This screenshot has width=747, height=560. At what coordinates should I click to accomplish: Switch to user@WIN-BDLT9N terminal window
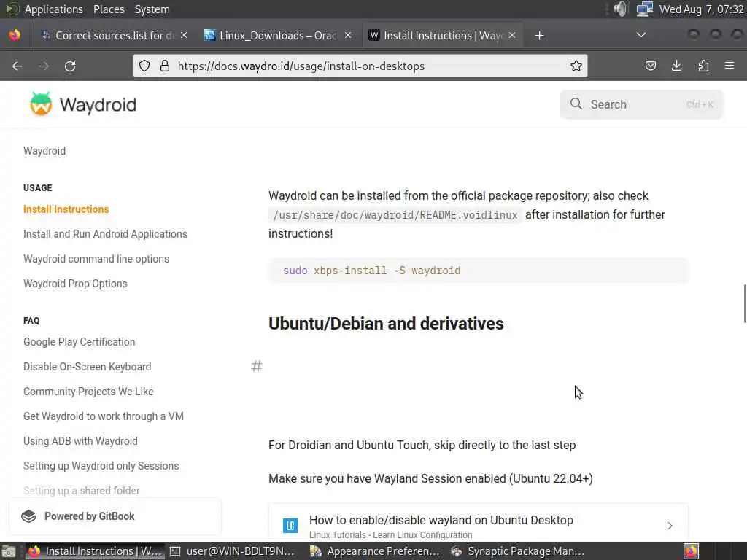tap(233, 551)
